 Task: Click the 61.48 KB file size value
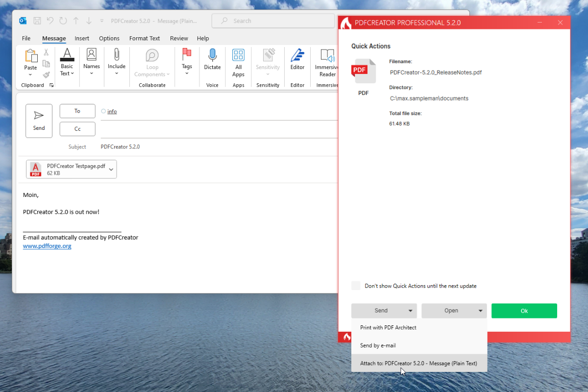[x=399, y=123]
